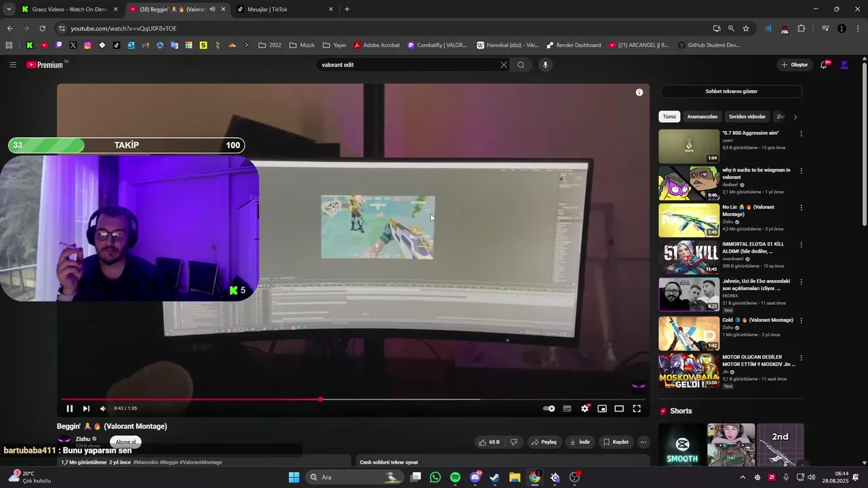Mute the player volume
Screen dimensions: 868x488
103,409
